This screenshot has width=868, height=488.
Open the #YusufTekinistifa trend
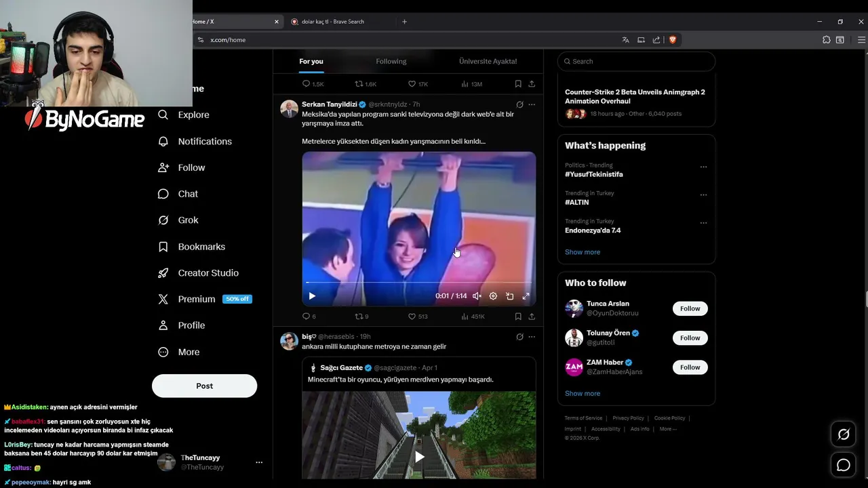pos(594,174)
